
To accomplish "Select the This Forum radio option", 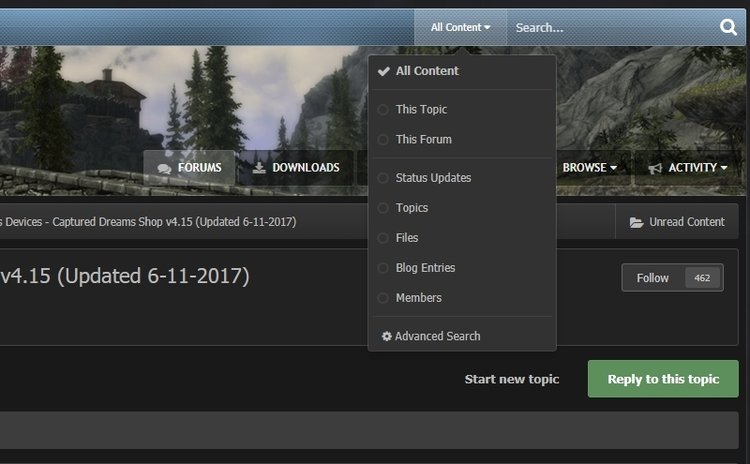I will [x=383, y=140].
